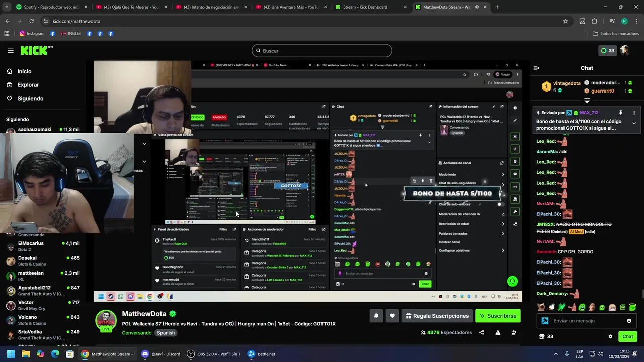Switch to Spotify browser tab

point(52,7)
